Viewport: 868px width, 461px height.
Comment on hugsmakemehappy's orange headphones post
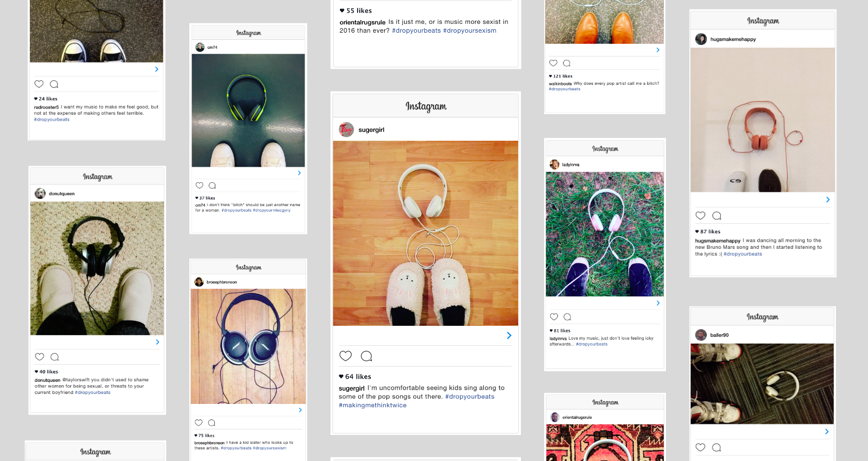[717, 216]
